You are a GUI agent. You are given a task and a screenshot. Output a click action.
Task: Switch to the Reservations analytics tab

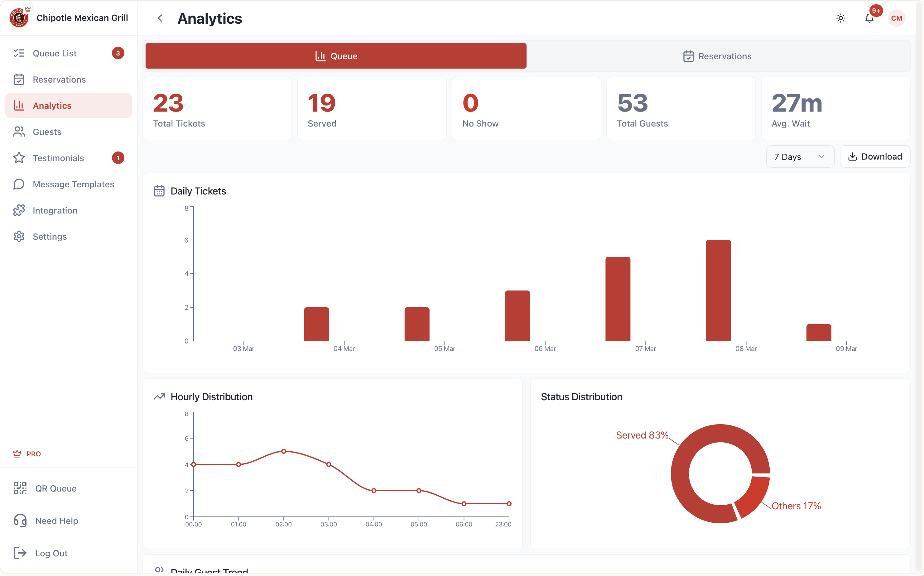(x=718, y=56)
